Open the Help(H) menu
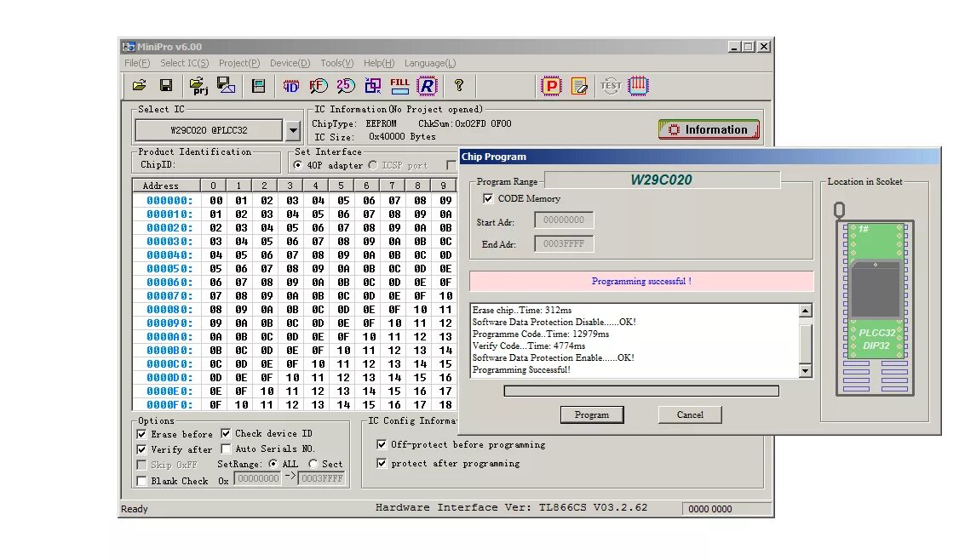 [x=379, y=63]
